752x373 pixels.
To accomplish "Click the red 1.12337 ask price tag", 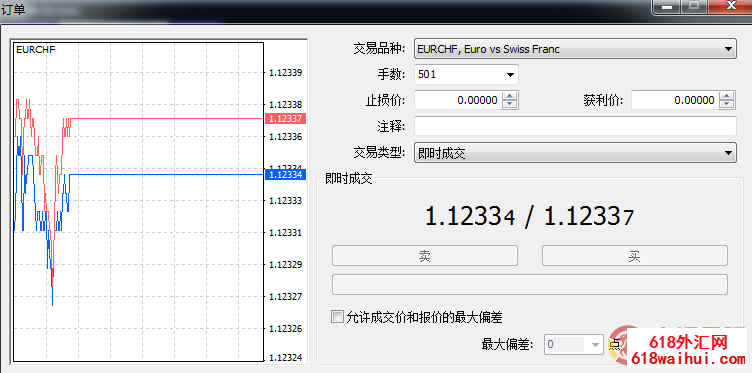I will click(285, 118).
